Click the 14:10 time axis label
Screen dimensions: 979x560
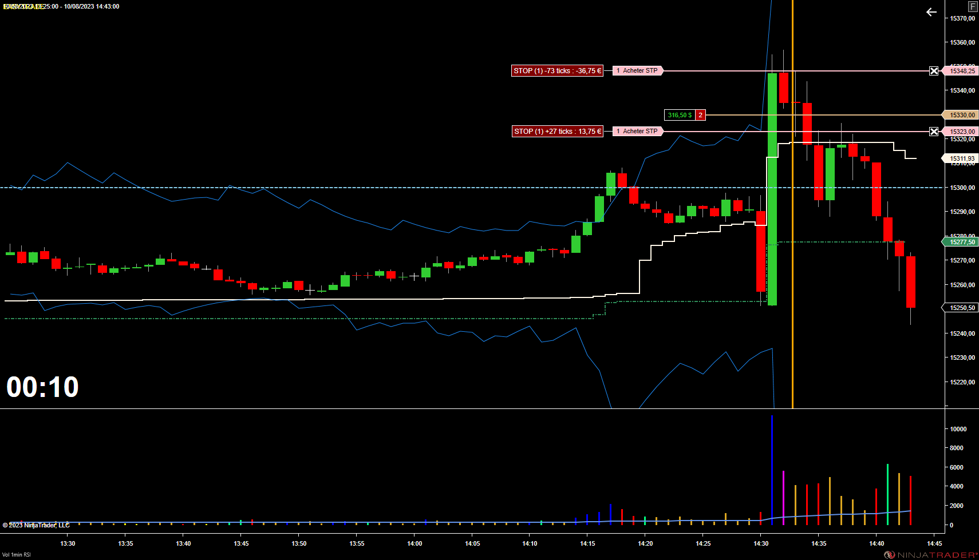(530, 543)
